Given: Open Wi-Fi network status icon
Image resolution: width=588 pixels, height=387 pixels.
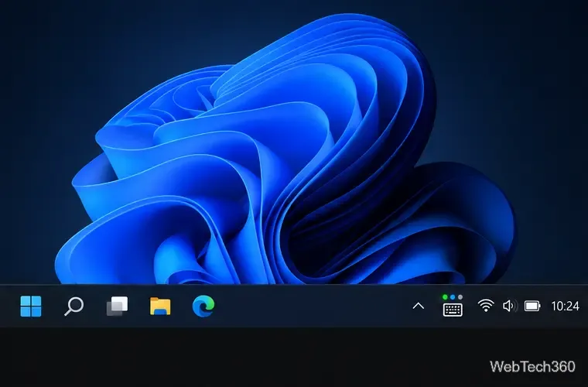Looking at the screenshot, I should (486, 306).
